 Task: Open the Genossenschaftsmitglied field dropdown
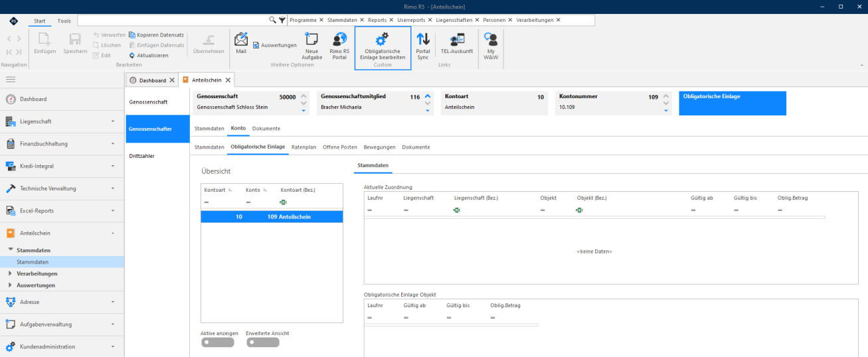pos(428,111)
